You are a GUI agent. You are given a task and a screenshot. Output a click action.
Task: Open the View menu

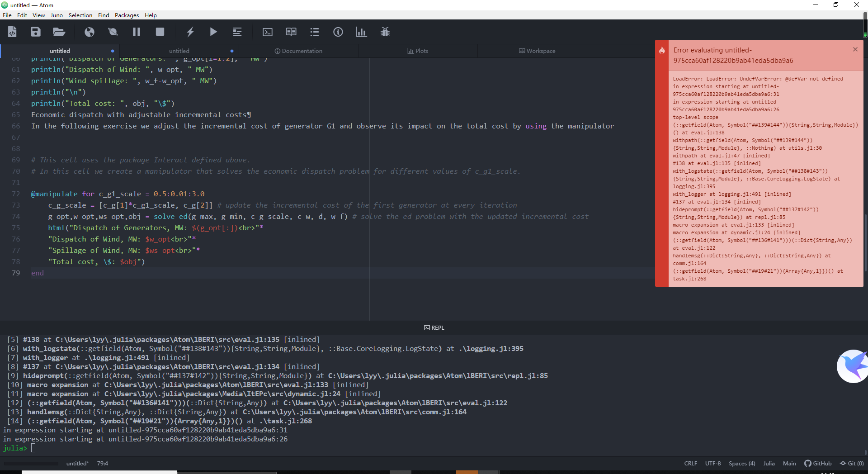[38, 15]
